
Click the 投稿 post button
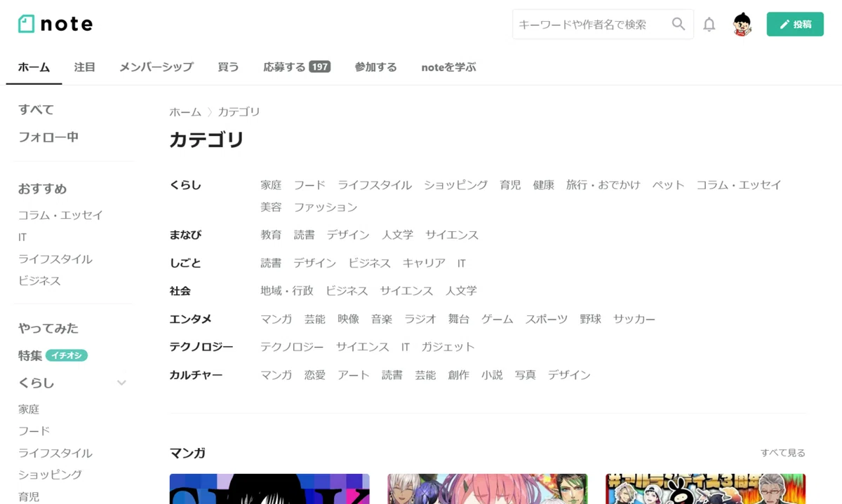coord(795,25)
